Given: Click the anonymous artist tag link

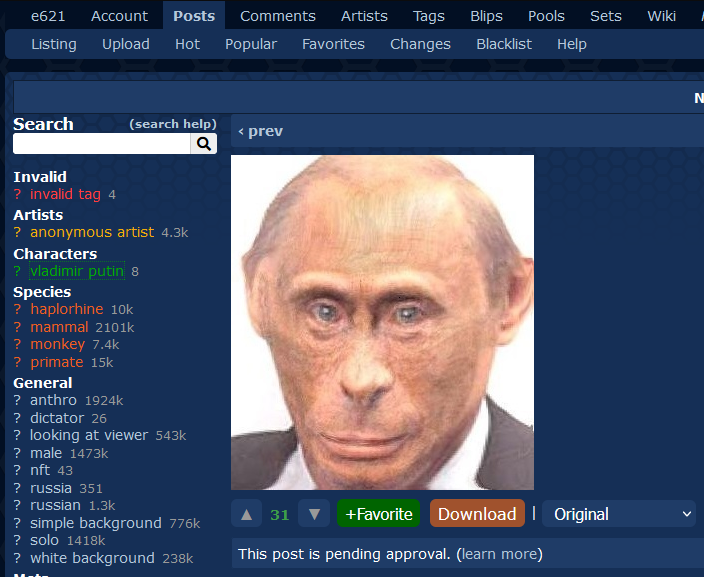Looking at the screenshot, I should point(92,232).
